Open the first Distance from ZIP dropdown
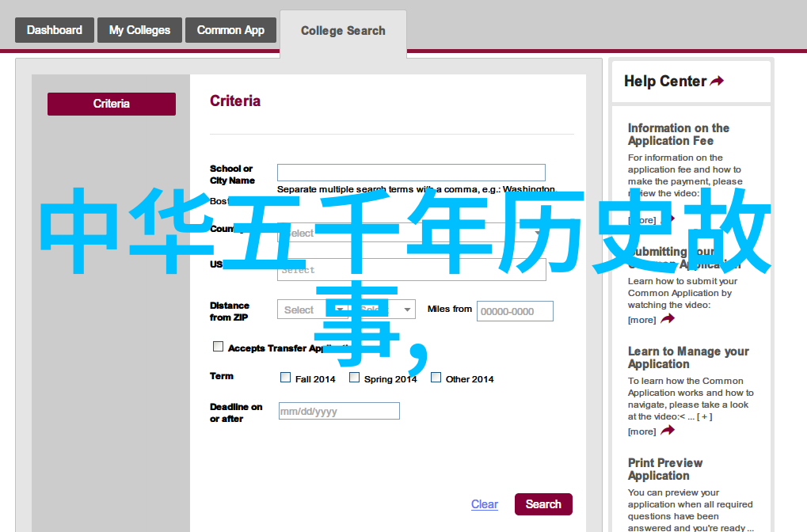Screen dimensions: 807x532 (312, 310)
